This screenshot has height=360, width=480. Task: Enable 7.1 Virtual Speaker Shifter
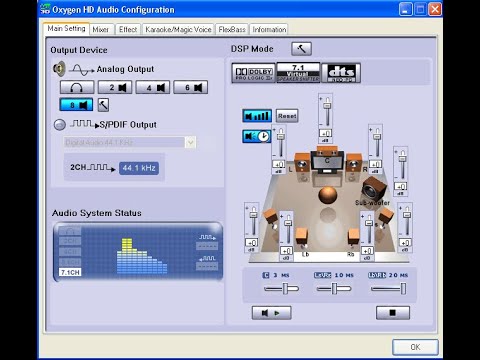[298, 72]
